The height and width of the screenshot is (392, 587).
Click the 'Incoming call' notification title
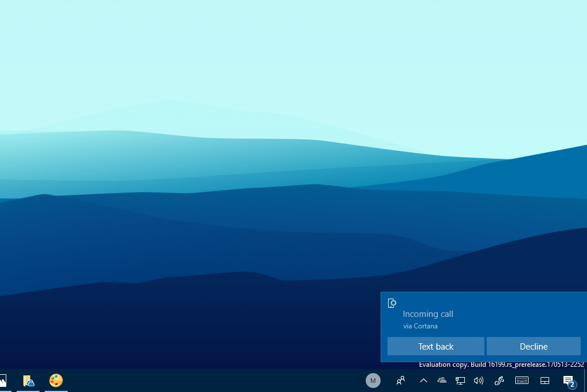click(428, 313)
